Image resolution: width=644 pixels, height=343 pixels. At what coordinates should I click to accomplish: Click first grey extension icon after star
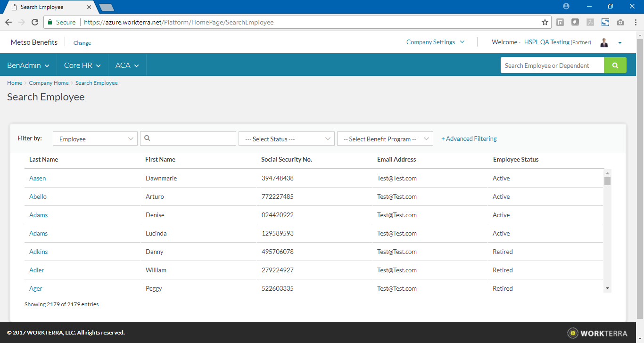coord(560,22)
